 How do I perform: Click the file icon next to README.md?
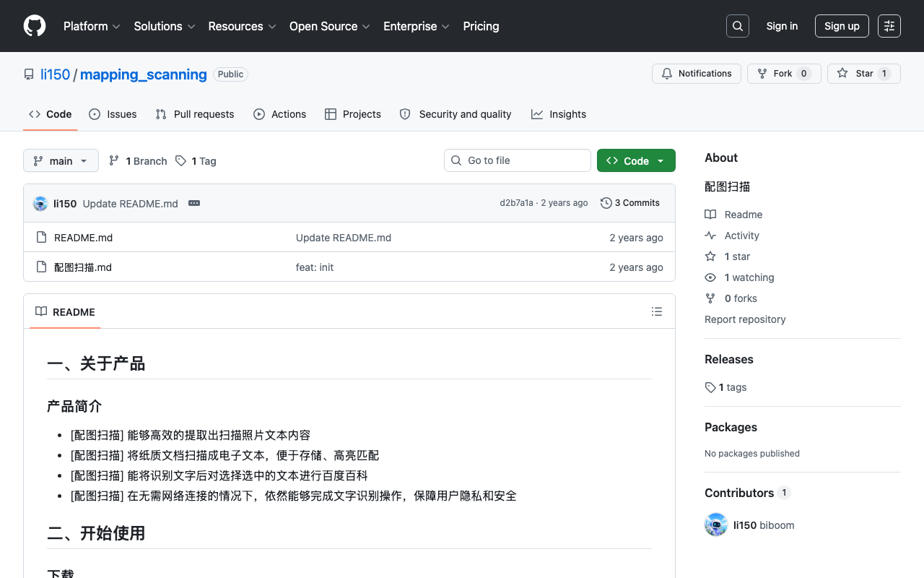[x=41, y=238]
